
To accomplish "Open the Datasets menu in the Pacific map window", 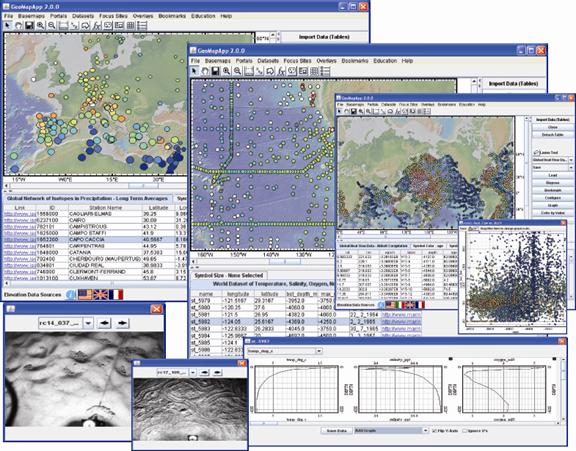I will tap(268, 61).
